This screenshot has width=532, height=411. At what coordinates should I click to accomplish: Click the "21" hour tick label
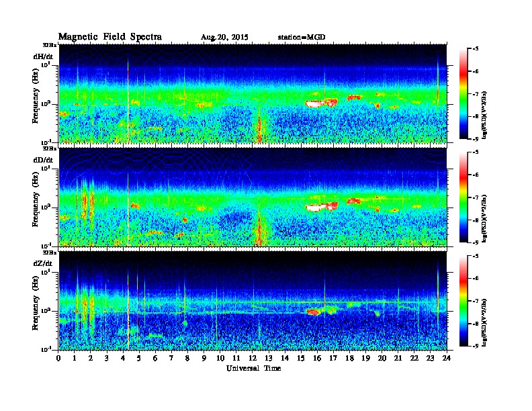(x=398, y=359)
